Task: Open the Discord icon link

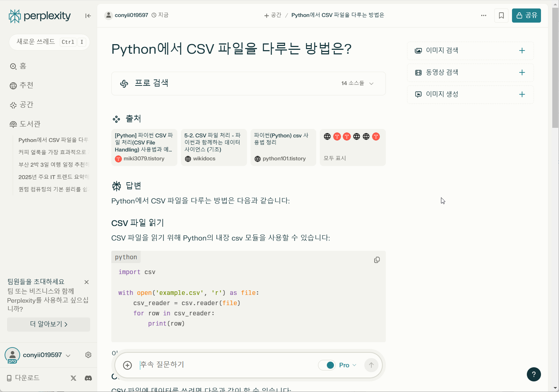Action: tap(88, 378)
